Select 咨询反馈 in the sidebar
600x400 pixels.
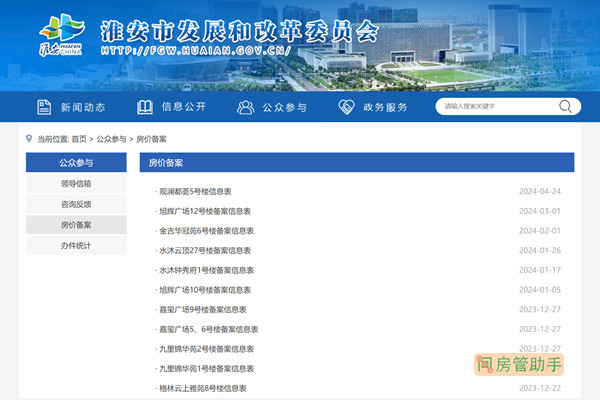pos(76,204)
